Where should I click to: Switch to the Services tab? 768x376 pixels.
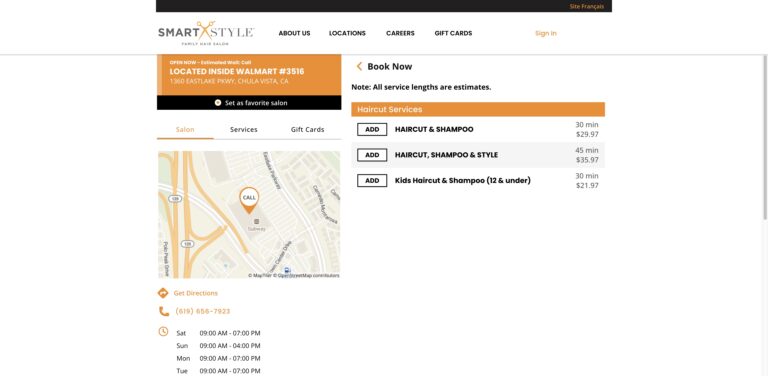click(x=243, y=130)
